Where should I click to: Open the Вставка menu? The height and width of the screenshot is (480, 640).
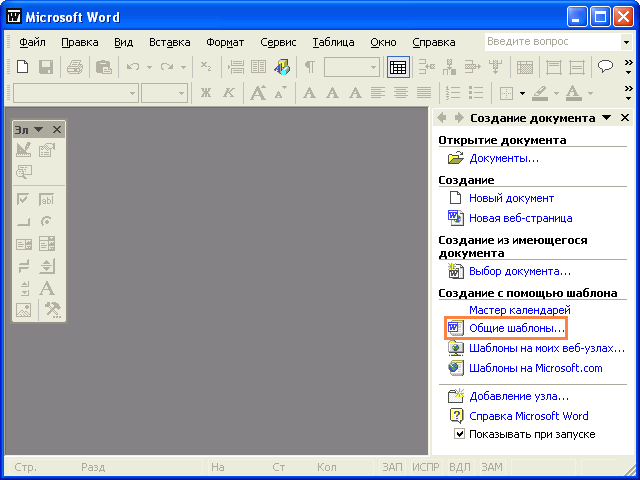click(x=169, y=42)
